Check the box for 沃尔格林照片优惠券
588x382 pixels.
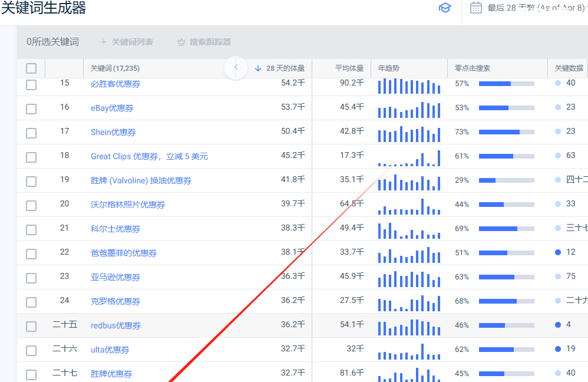(x=31, y=205)
